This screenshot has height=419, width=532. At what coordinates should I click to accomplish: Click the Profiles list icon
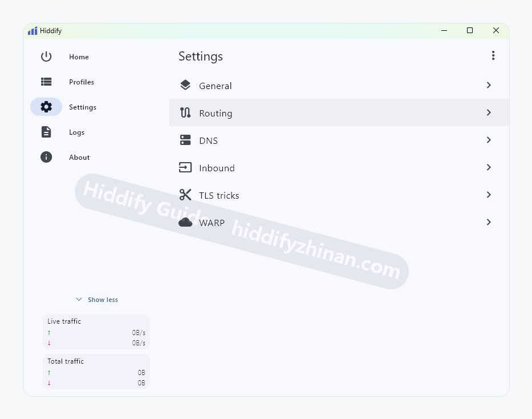[x=46, y=82]
